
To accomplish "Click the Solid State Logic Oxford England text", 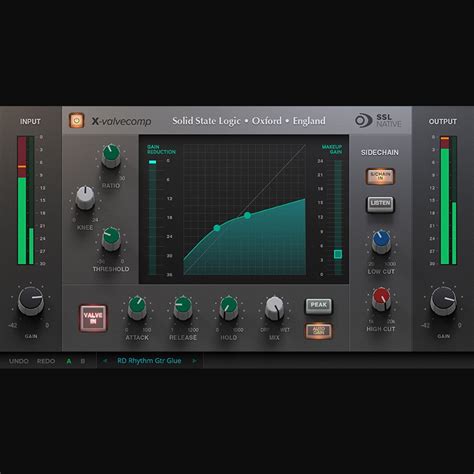I will 249,121.
